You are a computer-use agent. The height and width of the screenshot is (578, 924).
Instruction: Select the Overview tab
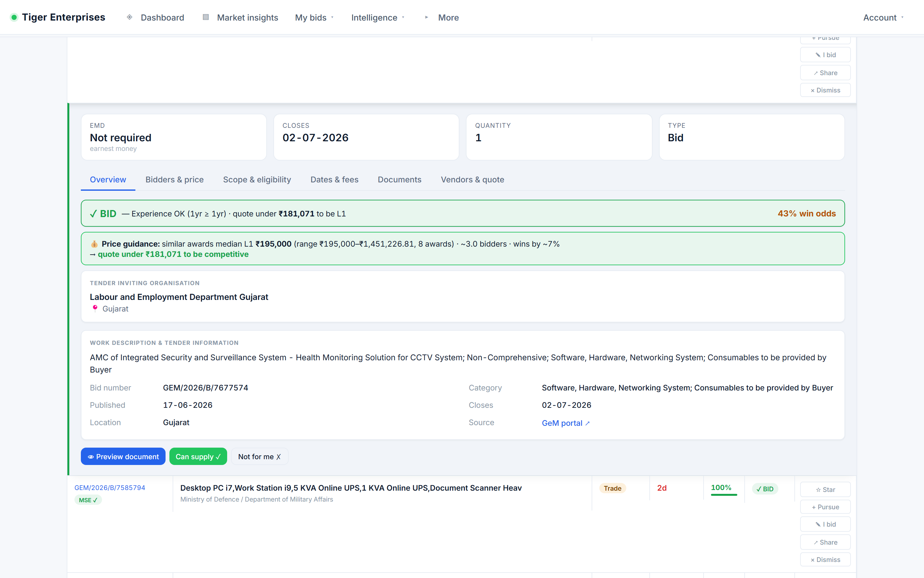click(x=108, y=180)
